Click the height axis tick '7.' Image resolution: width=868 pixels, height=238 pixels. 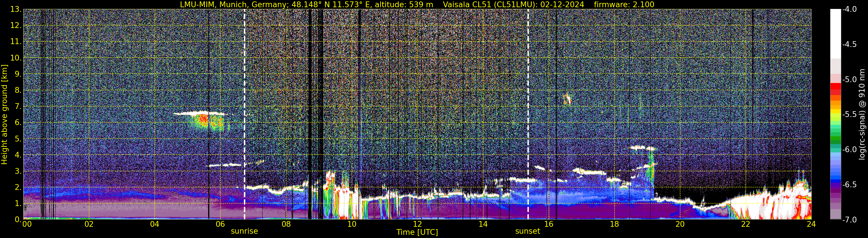18,107
